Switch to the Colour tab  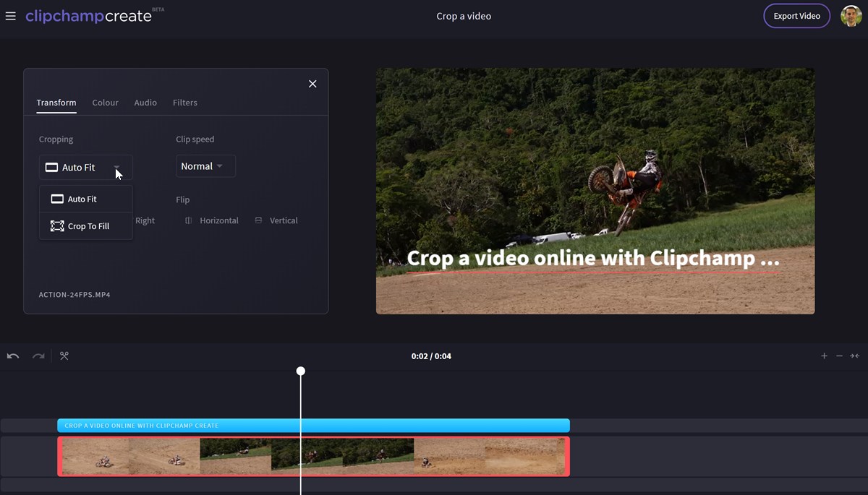click(x=105, y=103)
